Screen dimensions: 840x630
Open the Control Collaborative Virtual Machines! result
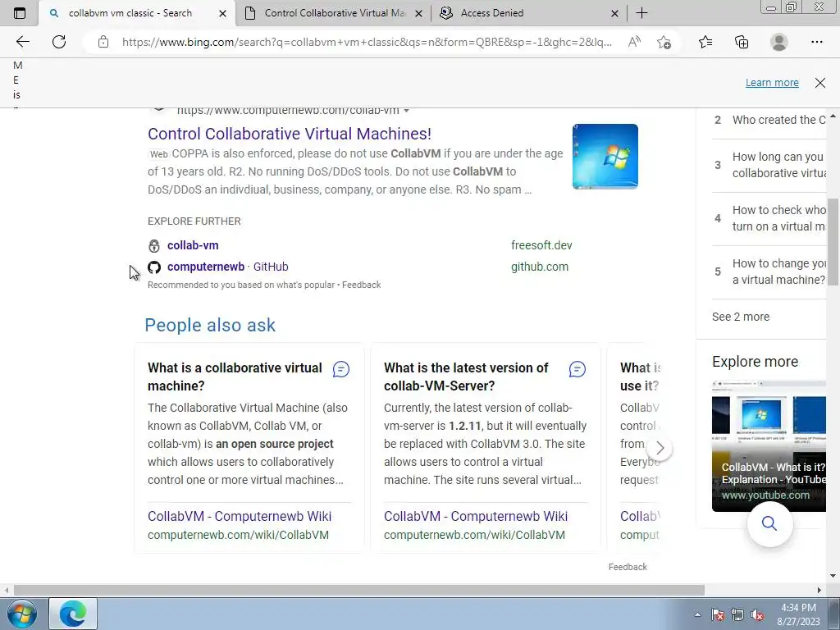(x=290, y=134)
